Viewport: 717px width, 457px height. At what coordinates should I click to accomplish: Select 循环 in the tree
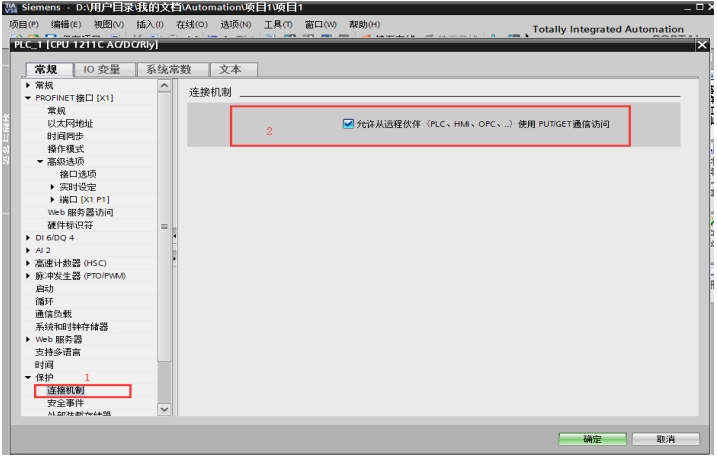click(44, 301)
